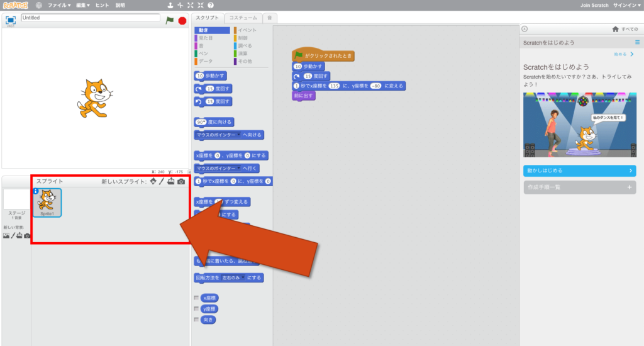Enable the x座標 reporter checkbox
Image resolution: width=644 pixels, height=346 pixels.
click(x=197, y=298)
